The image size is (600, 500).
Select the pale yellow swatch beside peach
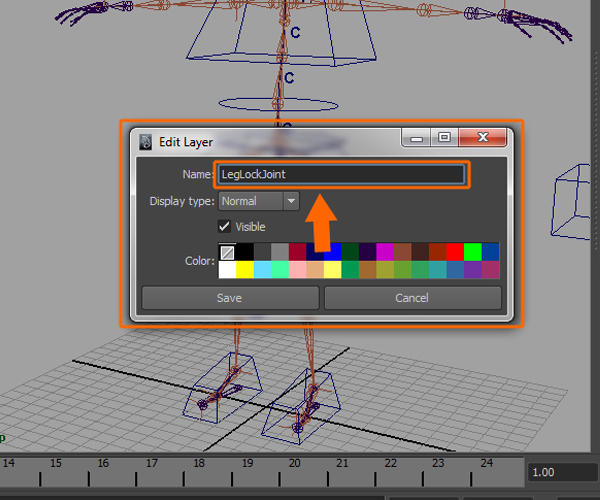click(x=333, y=270)
